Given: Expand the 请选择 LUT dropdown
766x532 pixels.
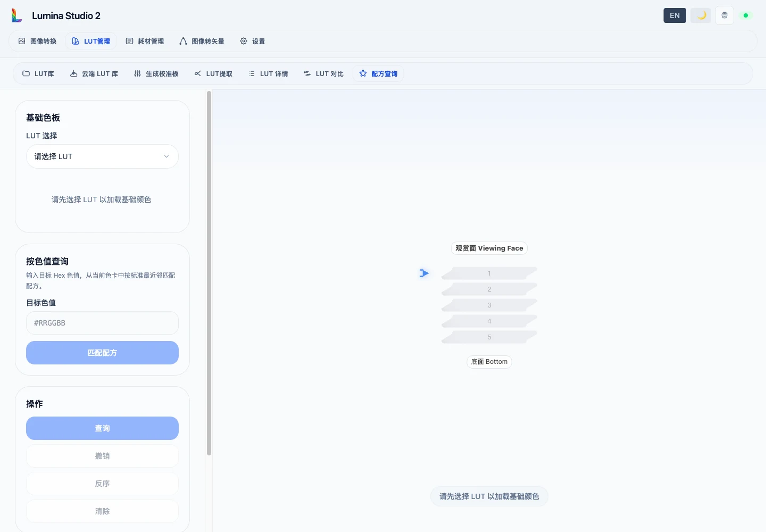Looking at the screenshot, I should pos(102,156).
